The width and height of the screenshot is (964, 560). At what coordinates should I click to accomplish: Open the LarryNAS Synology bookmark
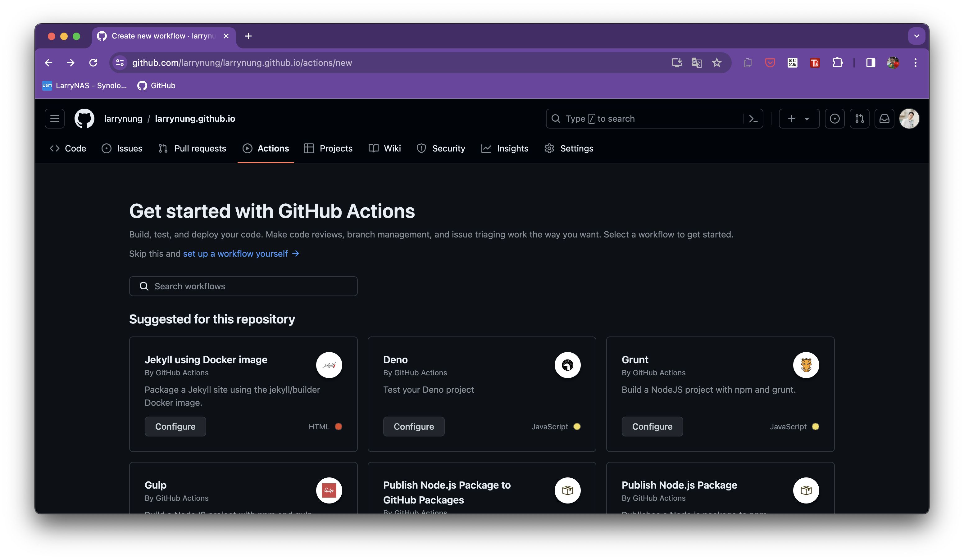pos(84,86)
